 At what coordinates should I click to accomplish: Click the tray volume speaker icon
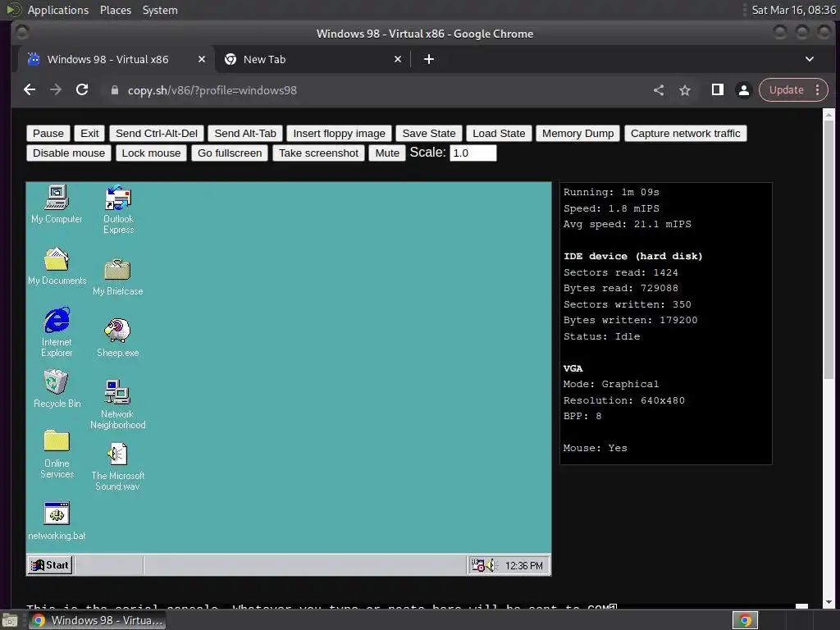pos(491,565)
